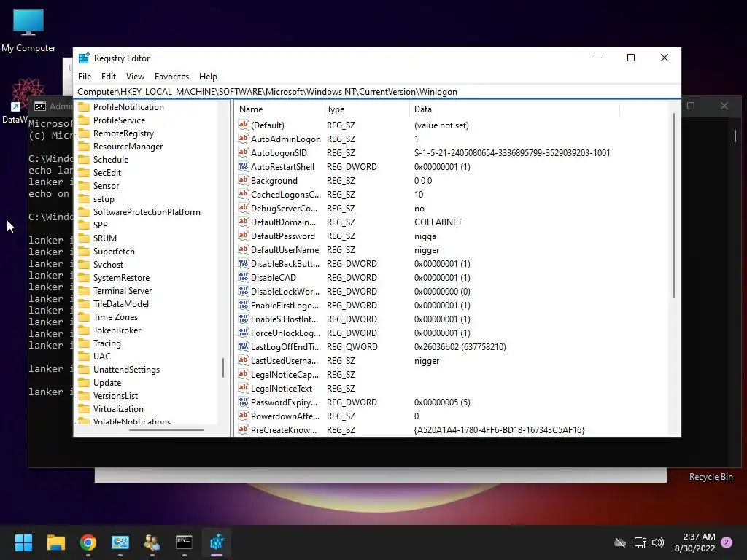
Task: Select the My Computer desktop icon
Action: tap(28, 31)
